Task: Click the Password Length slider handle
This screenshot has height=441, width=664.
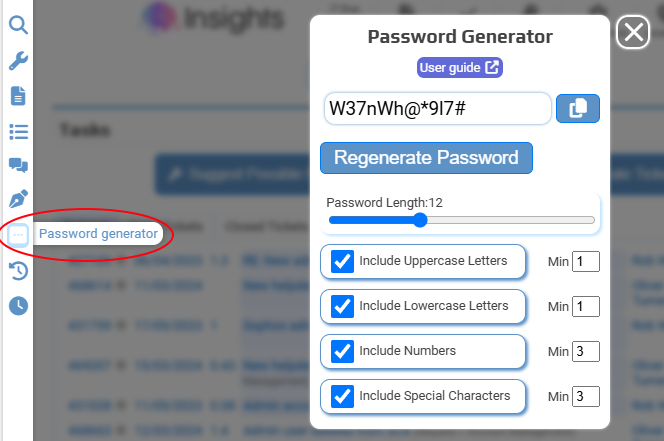Action: click(420, 220)
